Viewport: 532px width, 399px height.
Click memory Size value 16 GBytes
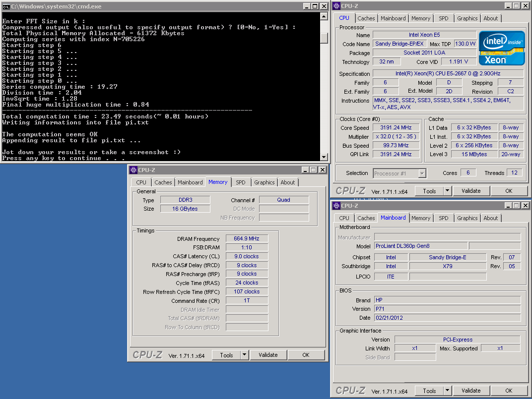185,209
